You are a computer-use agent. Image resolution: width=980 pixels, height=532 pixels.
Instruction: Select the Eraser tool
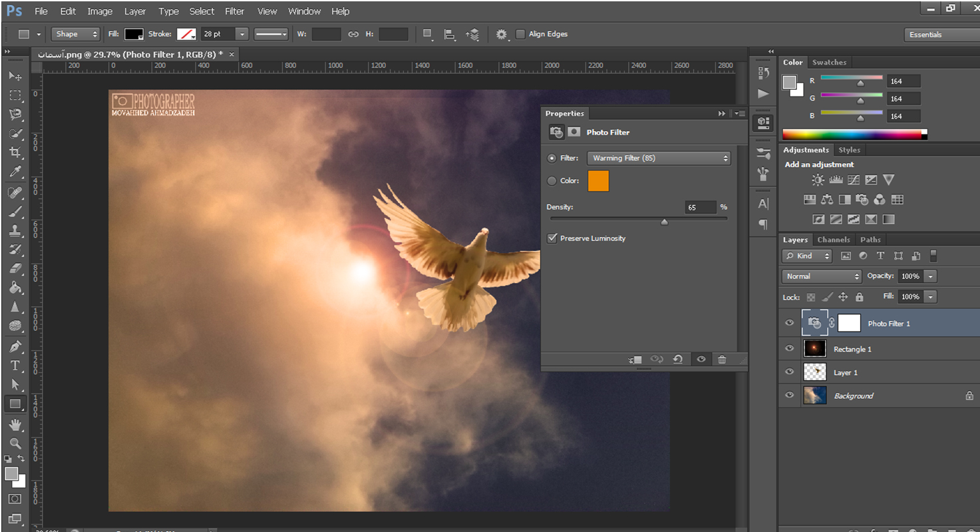pos(15,268)
